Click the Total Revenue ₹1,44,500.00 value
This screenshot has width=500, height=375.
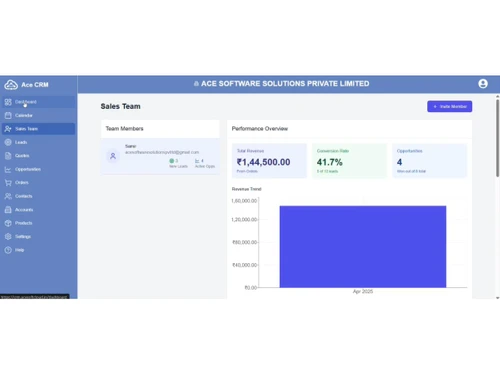pos(263,162)
